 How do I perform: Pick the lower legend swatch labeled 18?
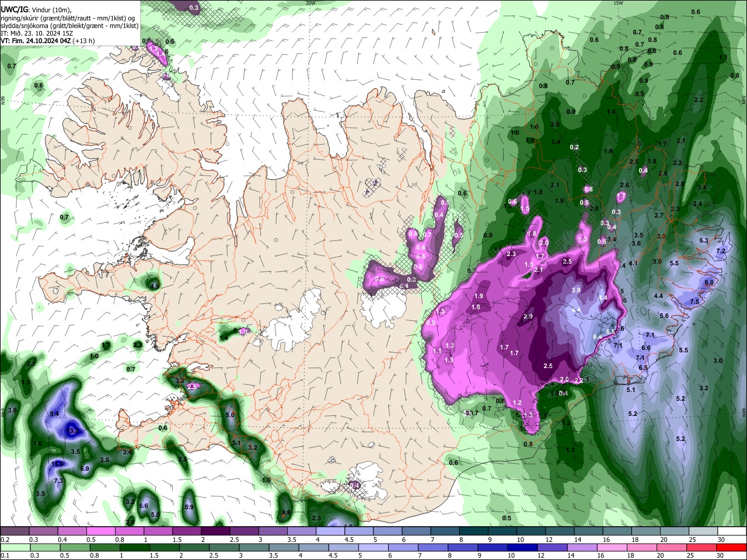[x=643, y=547]
